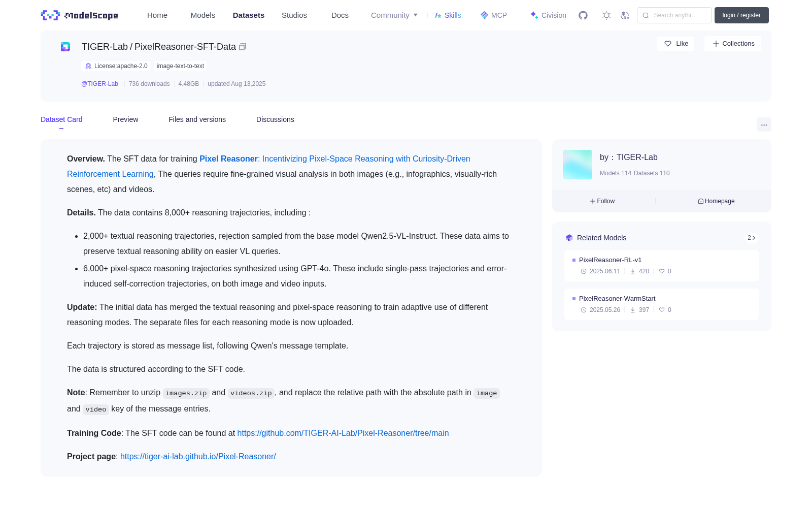Open the three-dots more options button
The width and height of the screenshot is (812, 508).
point(764,124)
